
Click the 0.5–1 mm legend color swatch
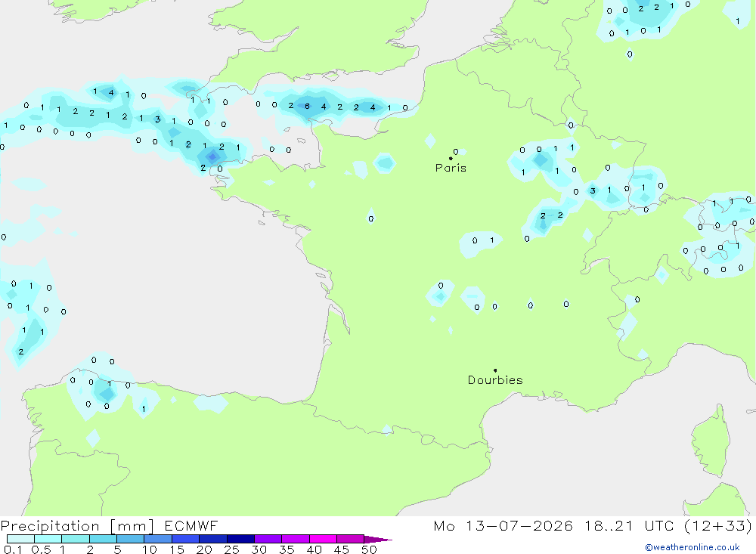[x=48, y=539]
